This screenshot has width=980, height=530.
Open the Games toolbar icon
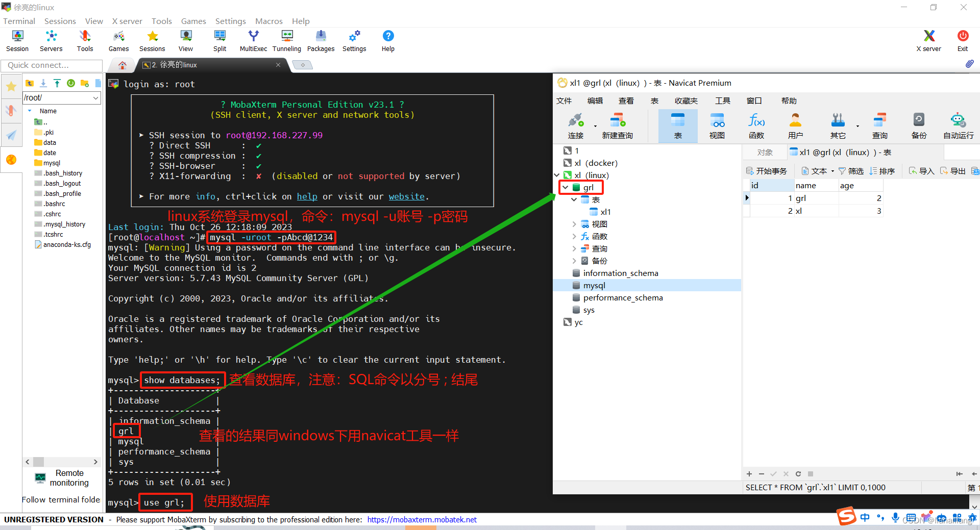(118, 41)
